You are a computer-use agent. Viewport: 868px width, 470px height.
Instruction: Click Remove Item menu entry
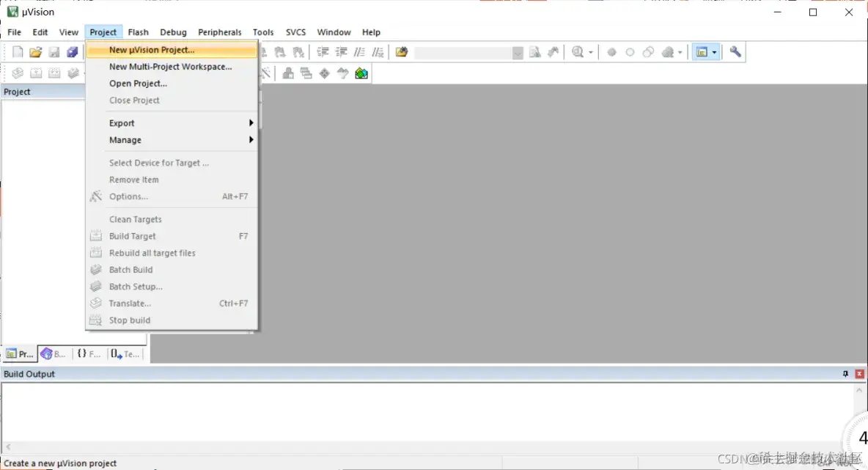pyautogui.click(x=172, y=180)
